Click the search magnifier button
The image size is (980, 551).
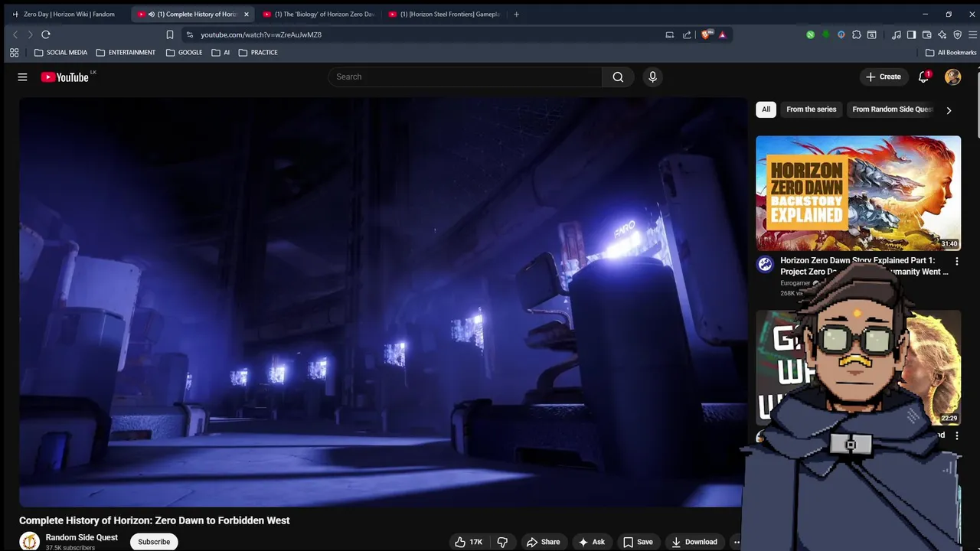(618, 77)
